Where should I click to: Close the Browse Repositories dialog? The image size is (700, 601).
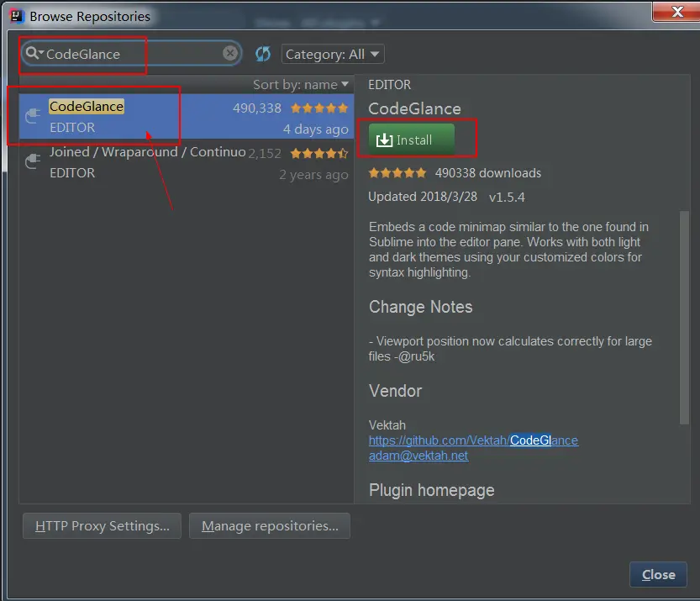tap(658, 574)
